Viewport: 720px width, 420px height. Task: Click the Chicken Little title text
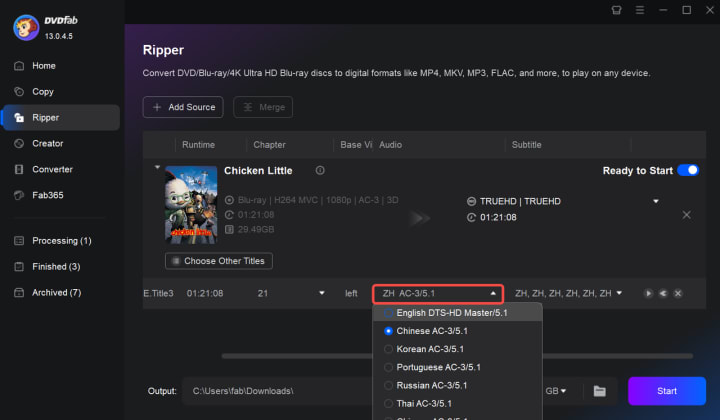(258, 171)
